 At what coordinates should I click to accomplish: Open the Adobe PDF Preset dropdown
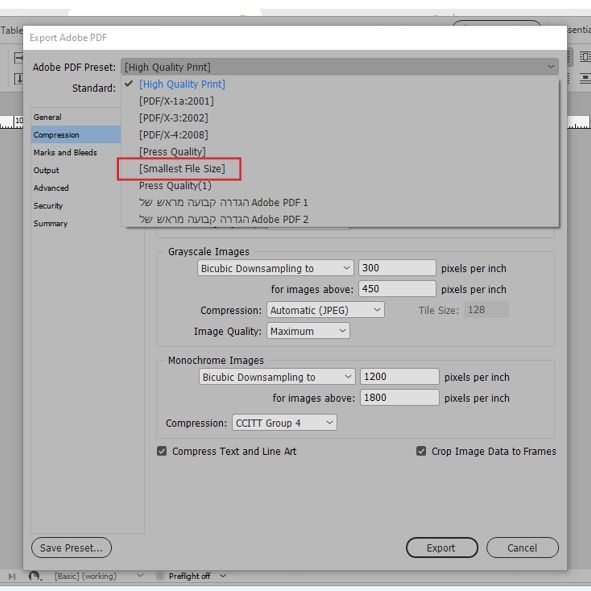(x=340, y=67)
